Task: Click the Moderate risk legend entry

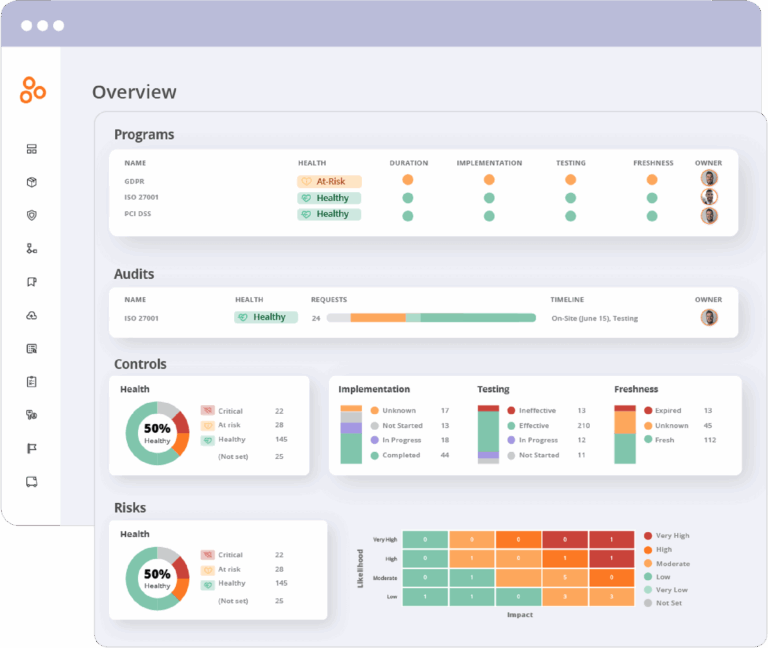Action: click(x=667, y=564)
